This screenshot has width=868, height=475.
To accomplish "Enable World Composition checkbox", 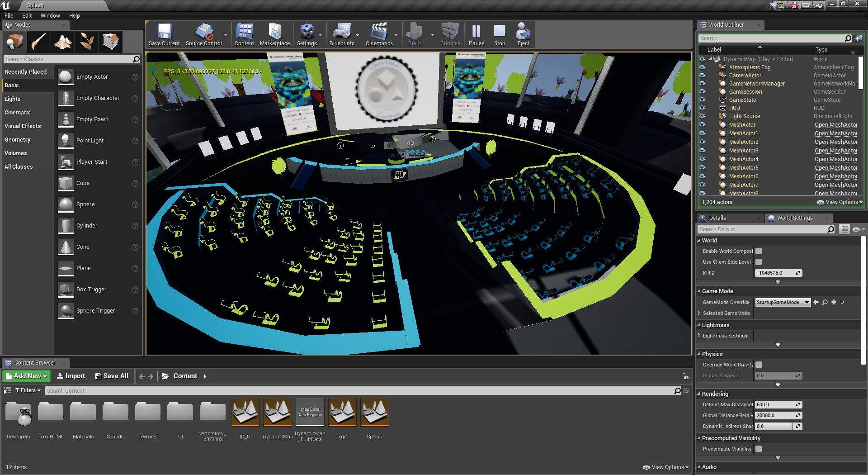I will (759, 251).
